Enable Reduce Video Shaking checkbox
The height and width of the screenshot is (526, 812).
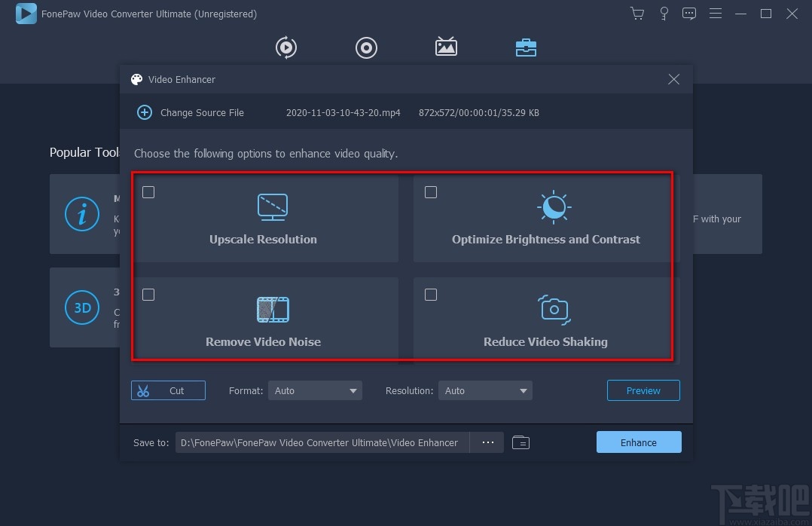pyautogui.click(x=431, y=295)
